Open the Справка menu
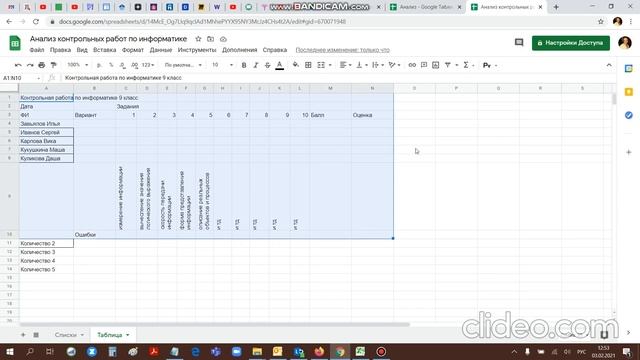The width and height of the screenshot is (640, 360). click(275, 50)
